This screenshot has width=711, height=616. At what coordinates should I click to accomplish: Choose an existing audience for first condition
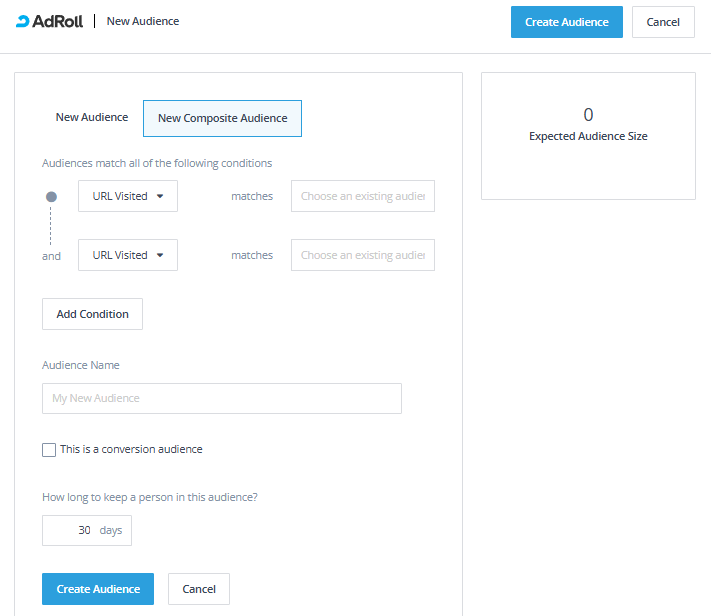coord(362,196)
